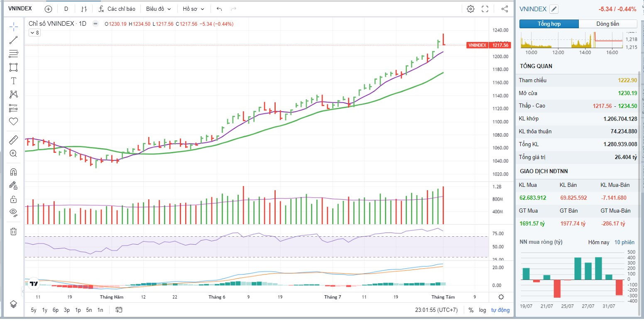Click the Tham chiếu value 1222.90
The width and height of the screenshot is (644, 321).
point(627,80)
